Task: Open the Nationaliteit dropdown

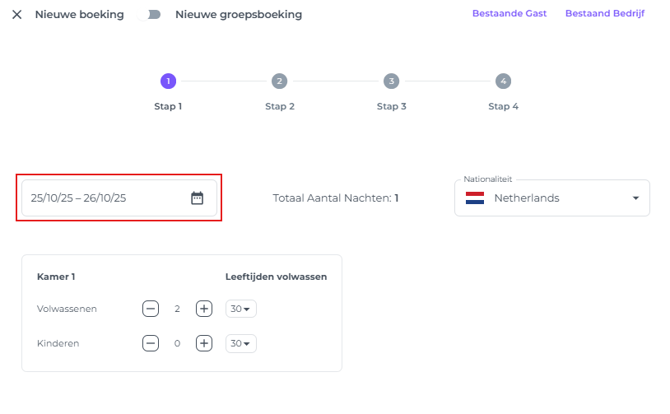Action: click(635, 198)
